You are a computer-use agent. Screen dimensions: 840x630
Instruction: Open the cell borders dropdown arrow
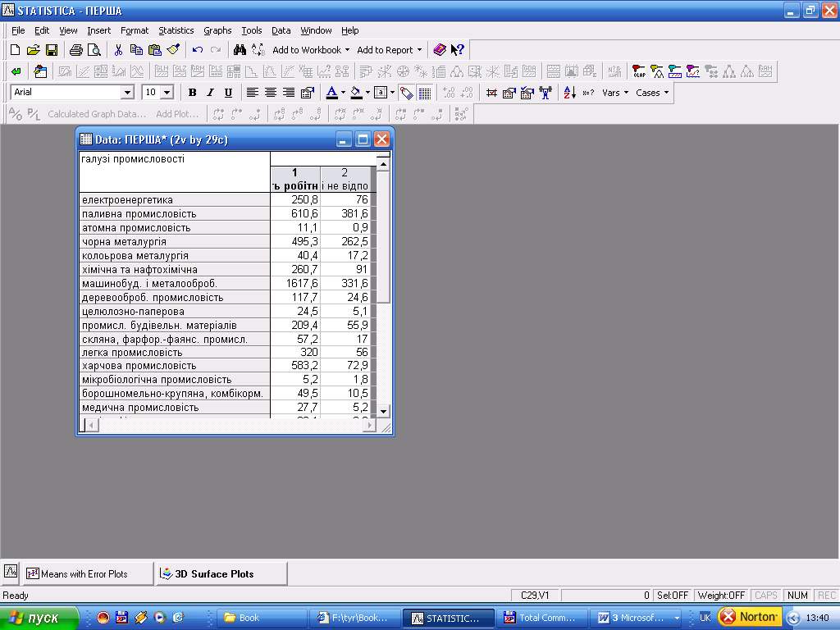pyautogui.click(x=393, y=93)
